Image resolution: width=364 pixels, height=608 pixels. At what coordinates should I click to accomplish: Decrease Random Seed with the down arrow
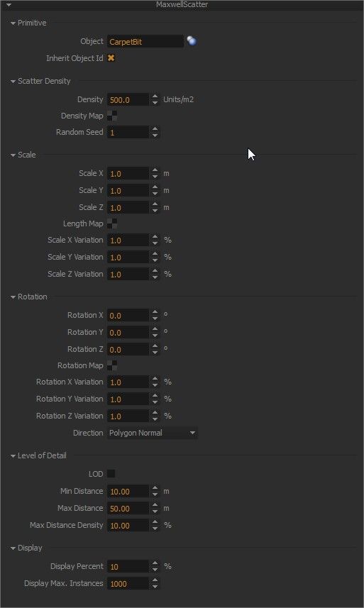tap(155, 136)
